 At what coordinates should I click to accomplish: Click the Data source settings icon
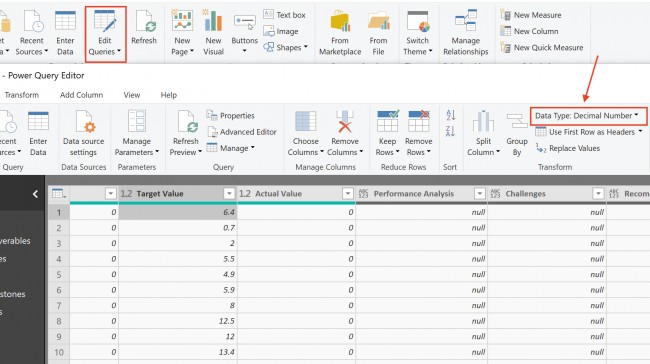[85, 122]
